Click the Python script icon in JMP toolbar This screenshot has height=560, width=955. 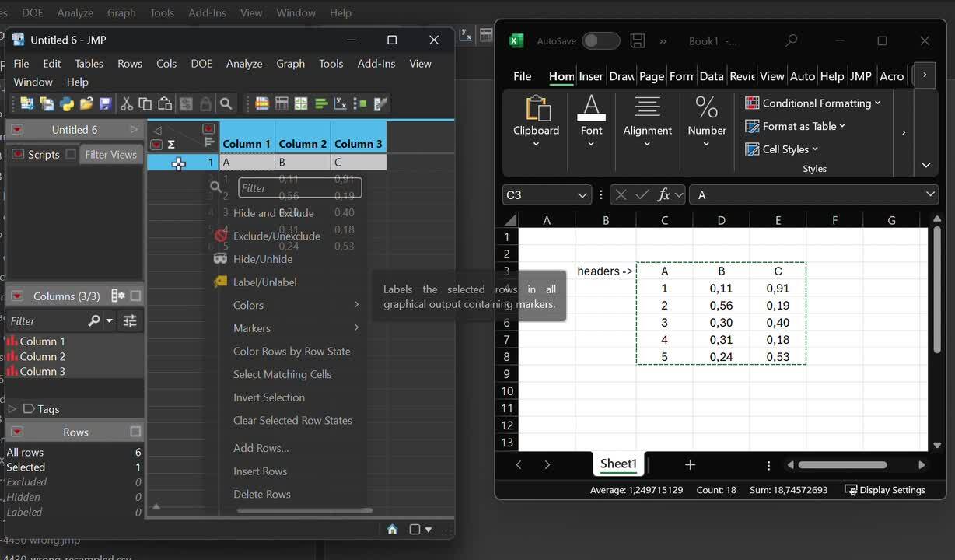67,103
